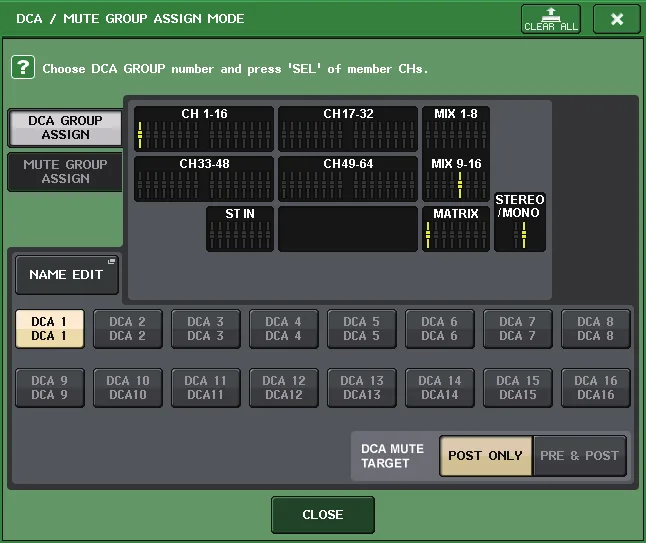
Task: Open the NAME EDIT popup
Action: (x=67, y=275)
